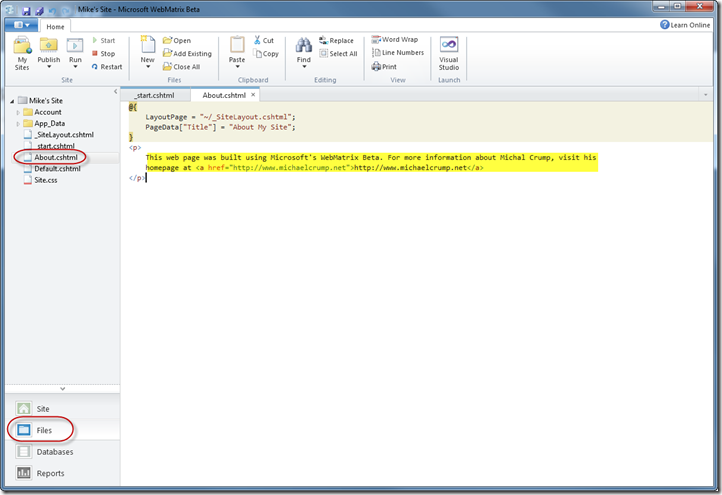Collapse the Mike's Site tree root
722x495 pixels.
12,101
